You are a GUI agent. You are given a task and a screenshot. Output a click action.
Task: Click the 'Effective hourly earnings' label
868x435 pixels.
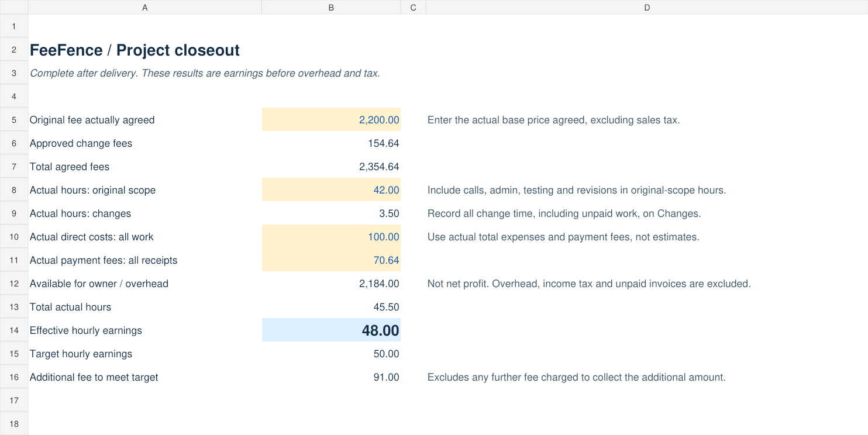click(x=86, y=330)
